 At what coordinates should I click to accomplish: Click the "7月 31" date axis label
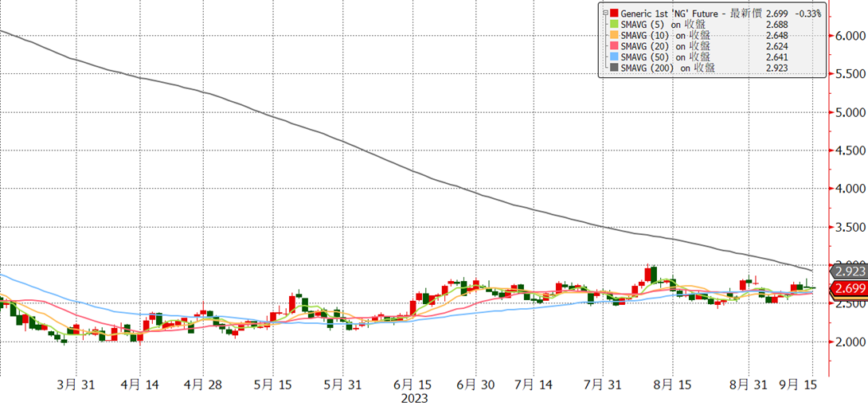[x=604, y=385]
